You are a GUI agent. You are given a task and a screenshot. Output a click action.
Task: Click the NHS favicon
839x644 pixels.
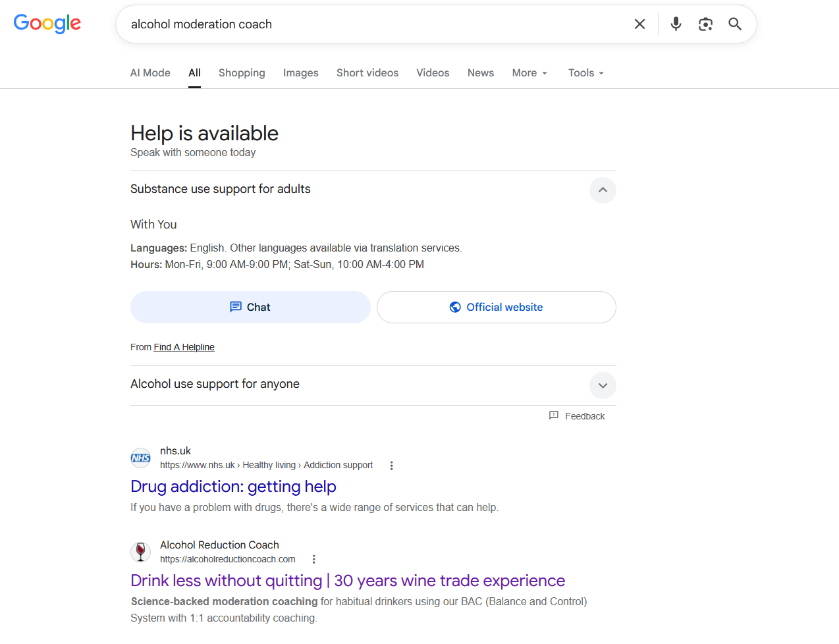click(140, 458)
